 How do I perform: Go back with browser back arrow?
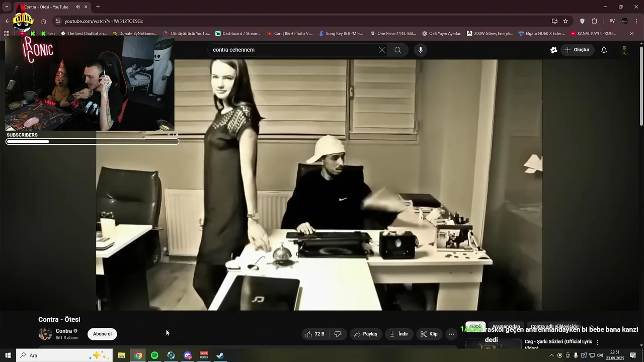7,21
